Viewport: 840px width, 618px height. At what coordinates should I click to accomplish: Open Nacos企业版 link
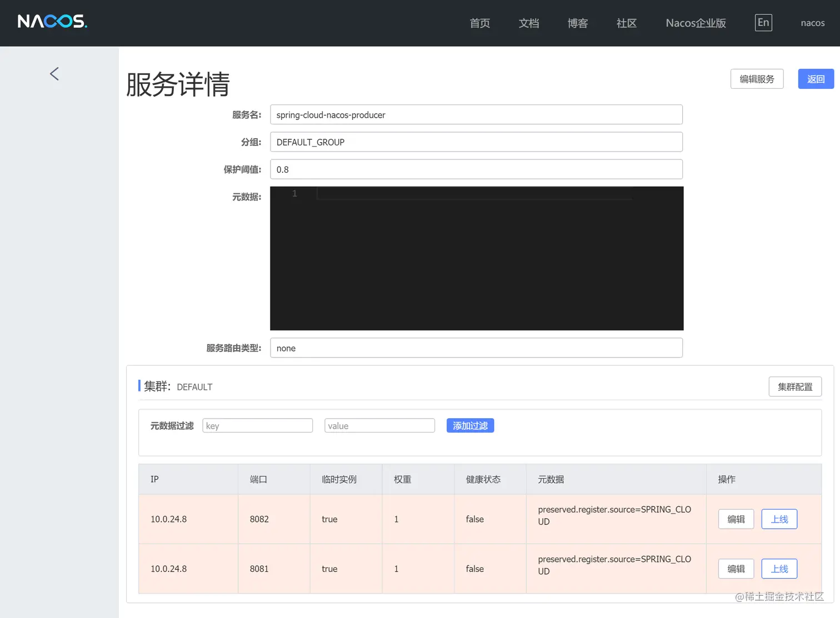696,23
